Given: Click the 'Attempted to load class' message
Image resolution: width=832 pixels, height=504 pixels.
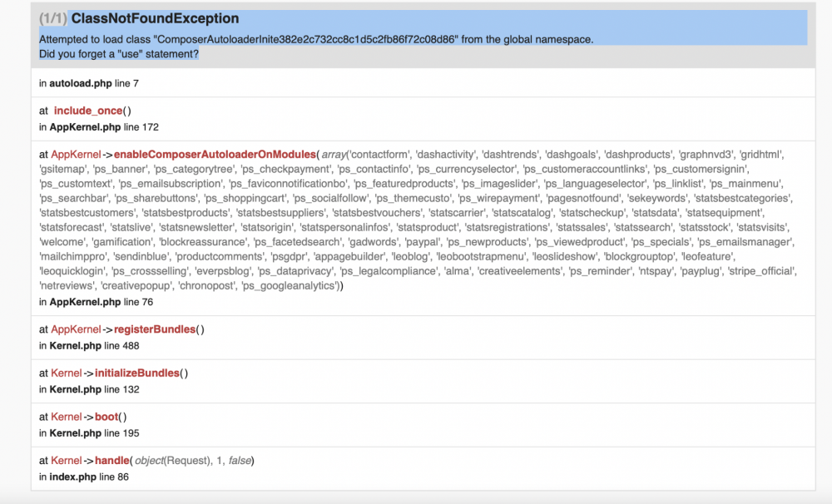Looking at the screenshot, I should coord(316,39).
